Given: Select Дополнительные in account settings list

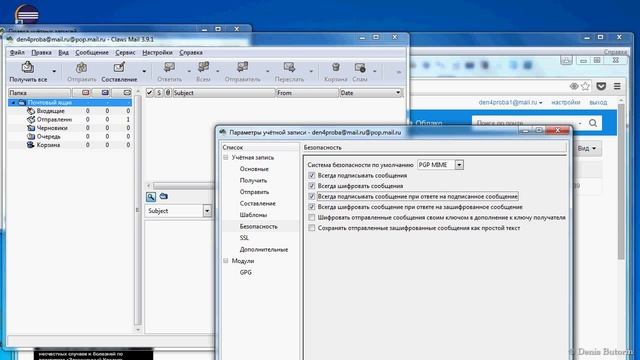Looking at the screenshot, I should tap(264, 249).
